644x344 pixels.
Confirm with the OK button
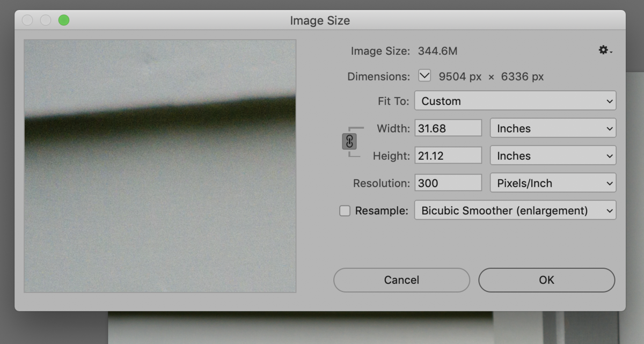click(546, 280)
